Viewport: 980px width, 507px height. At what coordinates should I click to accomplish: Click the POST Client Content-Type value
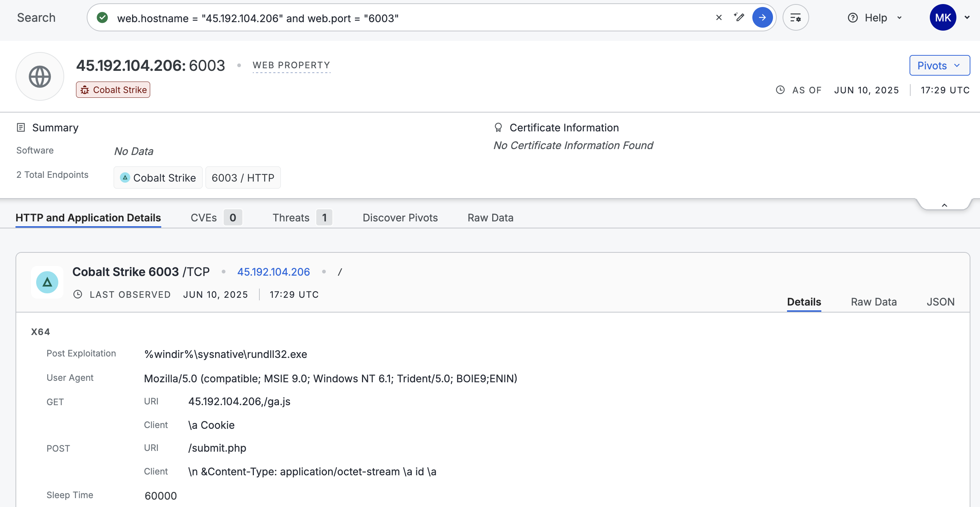[312, 472]
